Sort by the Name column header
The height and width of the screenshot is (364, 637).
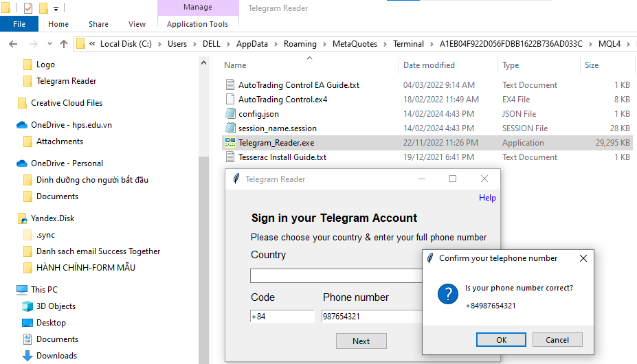(x=235, y=65)
